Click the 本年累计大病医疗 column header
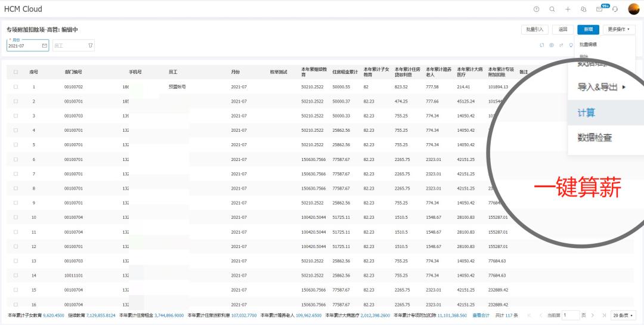Viewport: 644px width, 325px height. pos(470,72)
